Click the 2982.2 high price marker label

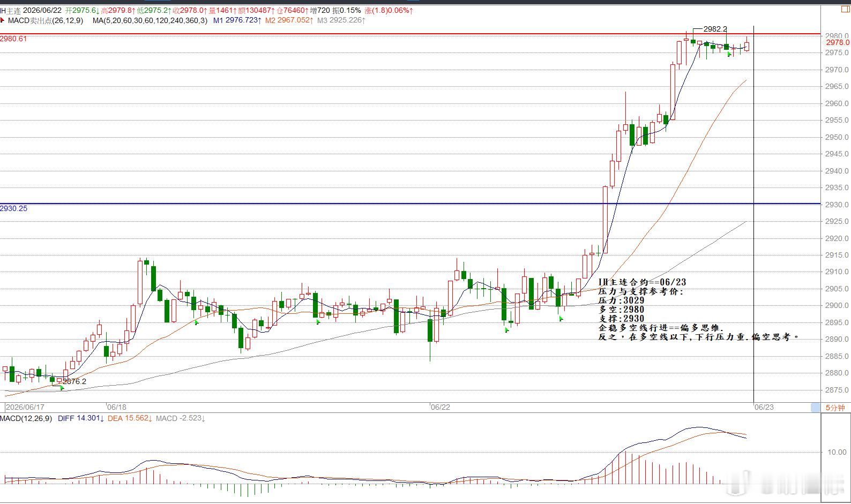(x=715, y=29)
